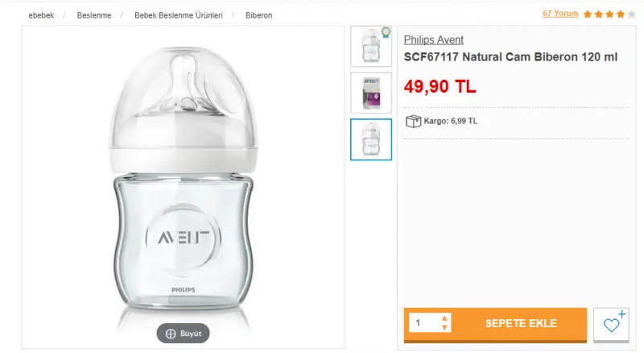Select the purple packaging thumbnail

coord(371,93)
